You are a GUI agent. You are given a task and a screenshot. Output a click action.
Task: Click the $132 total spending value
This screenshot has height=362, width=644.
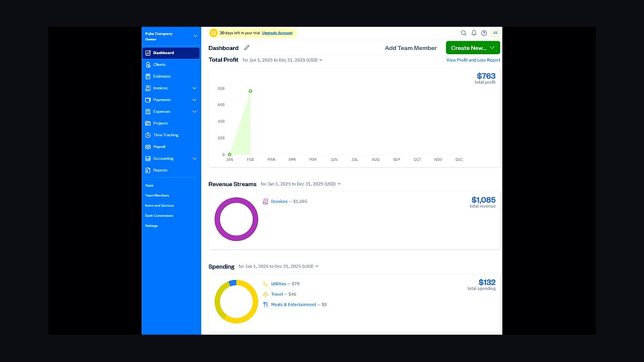[x=487, y=282]
